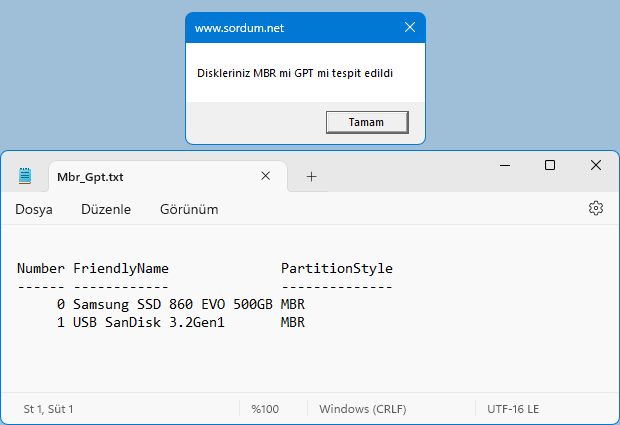Click the www.sordum.net dialog title
This screenshot has height=425, width=620.
pos(239,28)
